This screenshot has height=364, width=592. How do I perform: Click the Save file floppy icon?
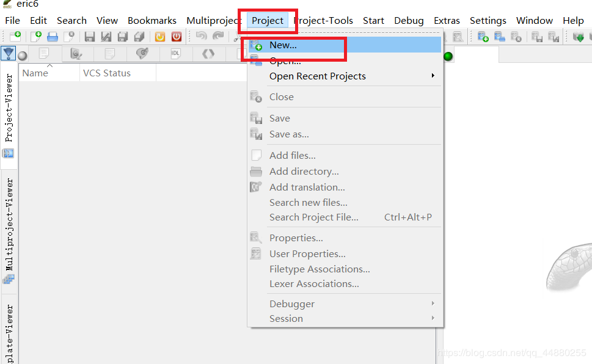tap(89, 37)
